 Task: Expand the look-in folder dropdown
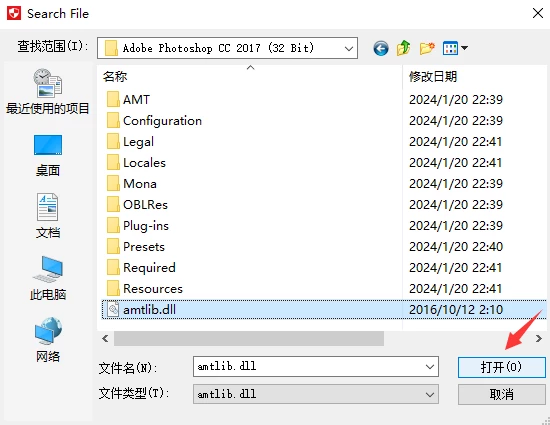pyautogui.click(x=349, y=48)
